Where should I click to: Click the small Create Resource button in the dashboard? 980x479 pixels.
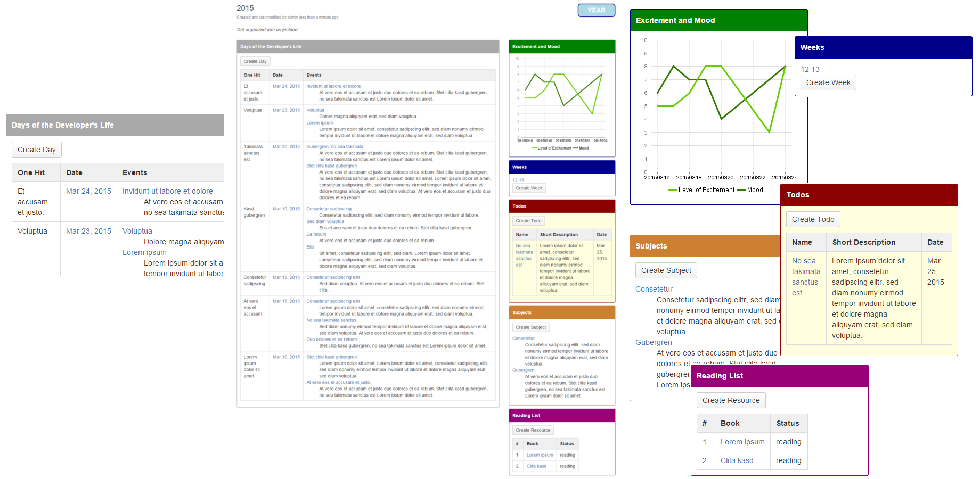[533, 430]
